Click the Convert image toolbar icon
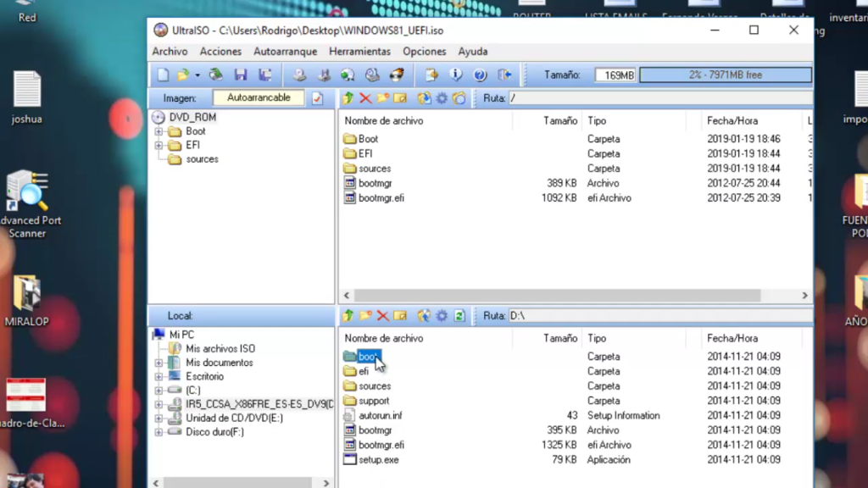The width and height of the screenshot is (868, 488). click(348, 75)
